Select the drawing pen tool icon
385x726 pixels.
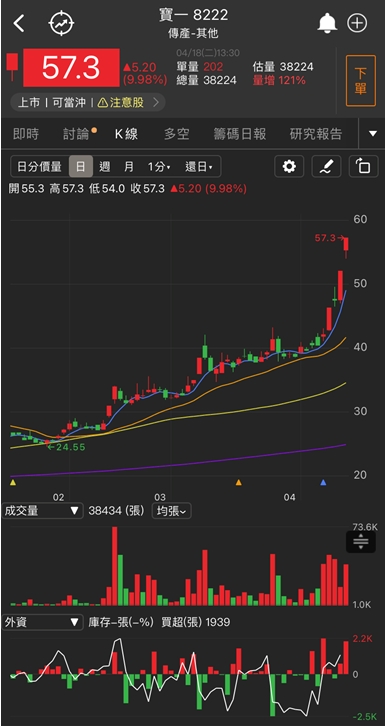(326, 166)
